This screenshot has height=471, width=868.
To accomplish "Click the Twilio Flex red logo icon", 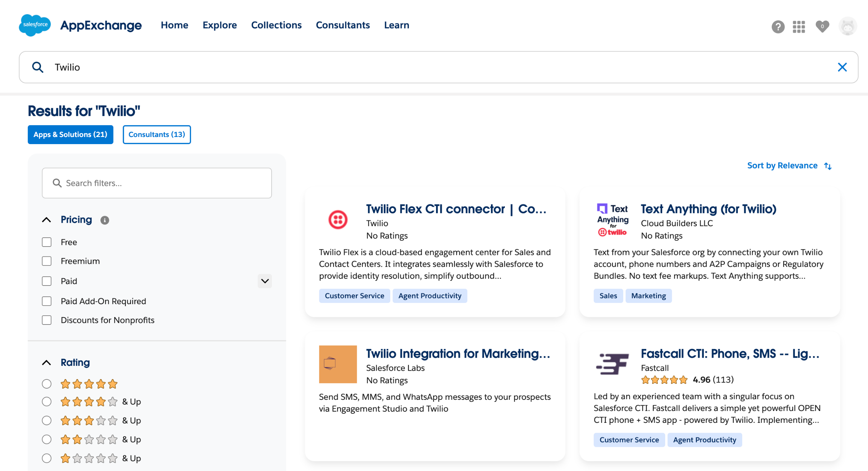I will click(338, 220).
